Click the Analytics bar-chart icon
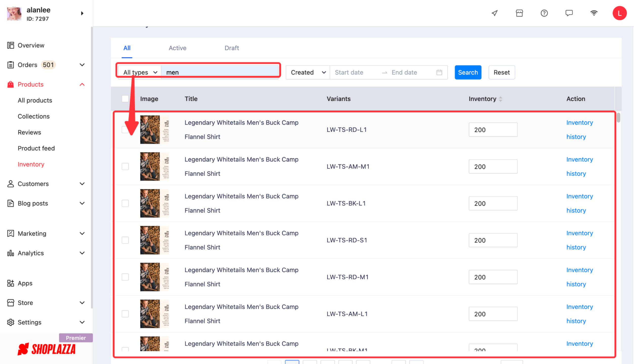The height and width of the screenshot is (364, 634). point(11,253)
